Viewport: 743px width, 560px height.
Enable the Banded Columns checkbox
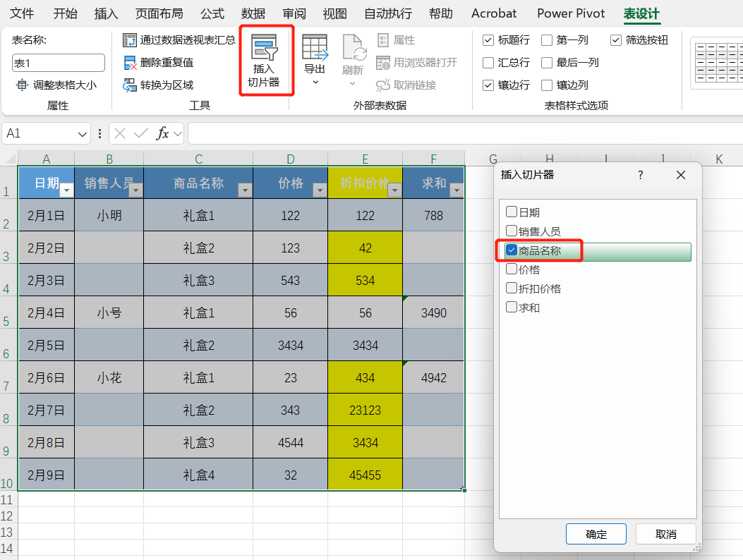547,85
